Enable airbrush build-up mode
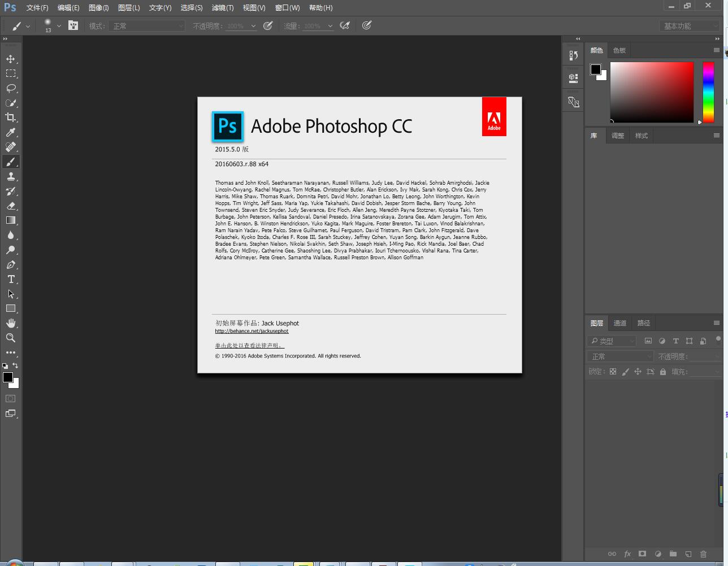This screenshot has width=728, height=566. click(x=345, y=25)
